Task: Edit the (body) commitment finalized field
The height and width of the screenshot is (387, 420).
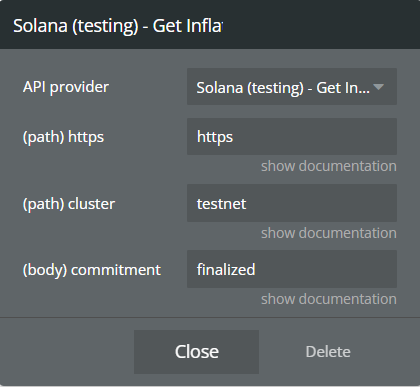Action: tap(292, 269)
